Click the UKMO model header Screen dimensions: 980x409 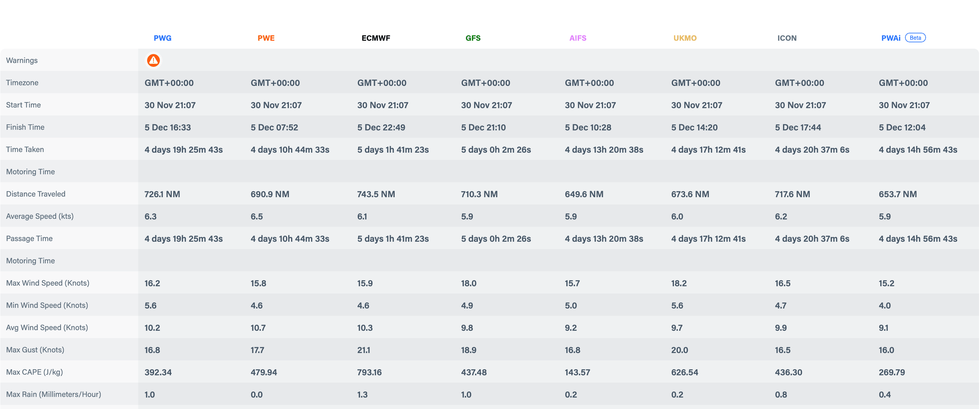coord(685,38)
